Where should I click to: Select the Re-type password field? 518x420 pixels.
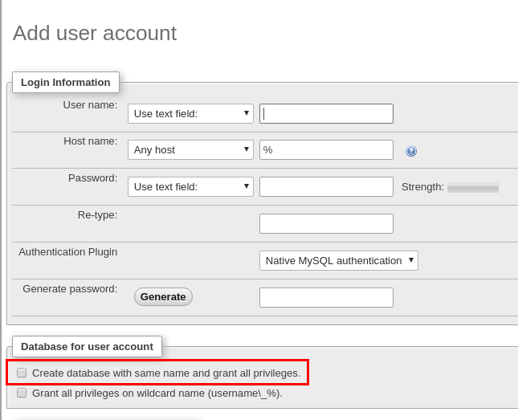point(326,223)
